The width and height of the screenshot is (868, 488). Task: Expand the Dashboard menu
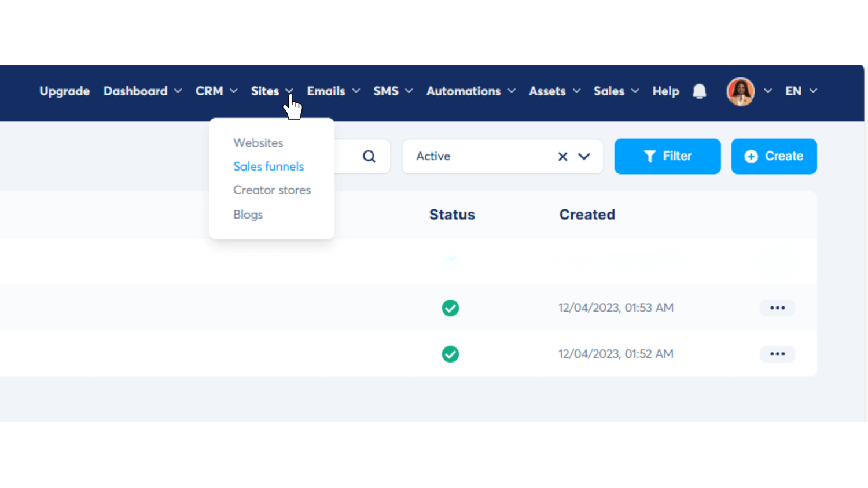click(142, 91)
